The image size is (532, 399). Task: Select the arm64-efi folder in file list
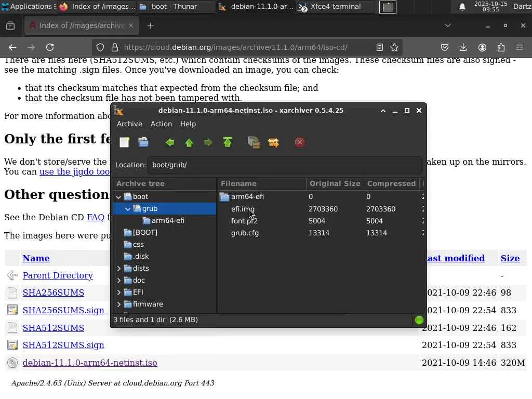(x=247, y=196)
